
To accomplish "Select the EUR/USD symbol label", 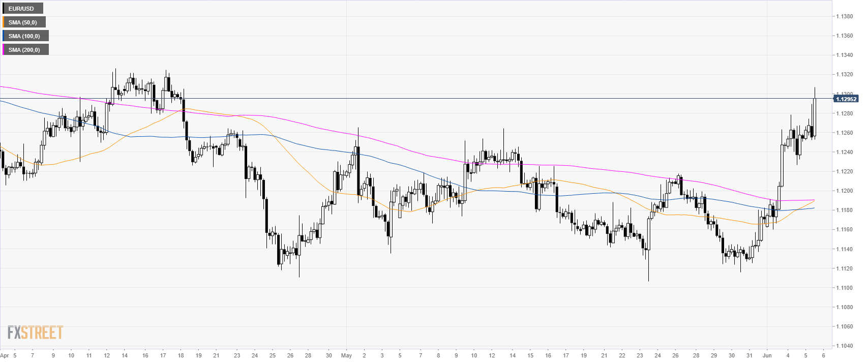I will (x=21, y=9).
